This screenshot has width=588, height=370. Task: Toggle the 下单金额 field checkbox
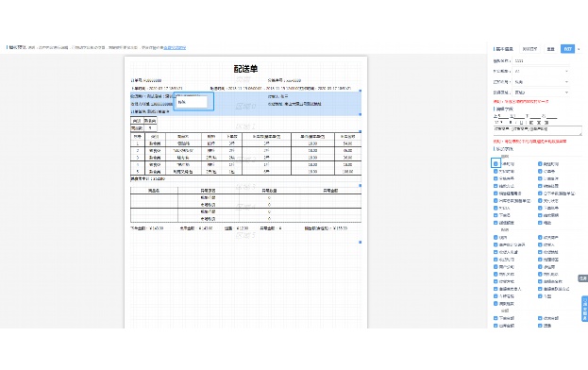click(x=496, y=318)
